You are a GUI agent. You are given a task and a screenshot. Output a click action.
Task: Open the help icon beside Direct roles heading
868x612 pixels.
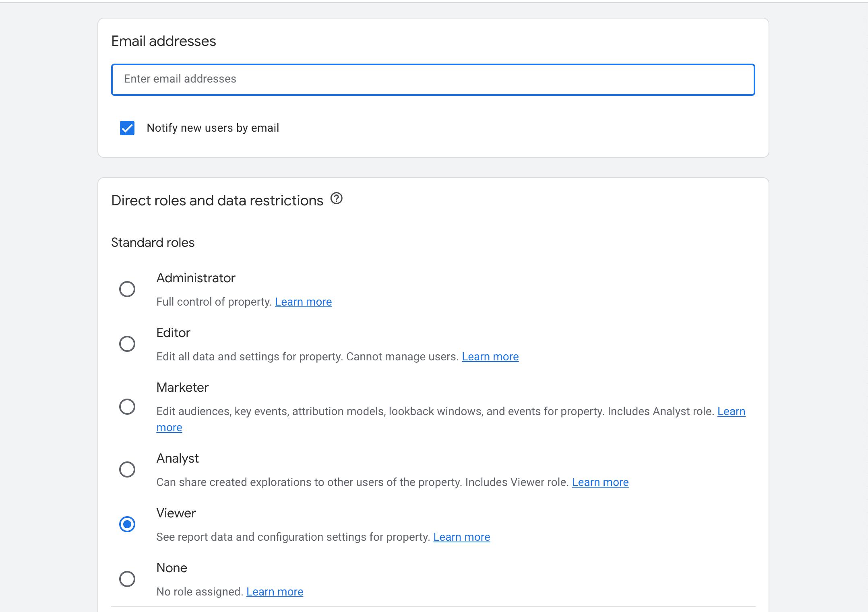tap(337, 198)
